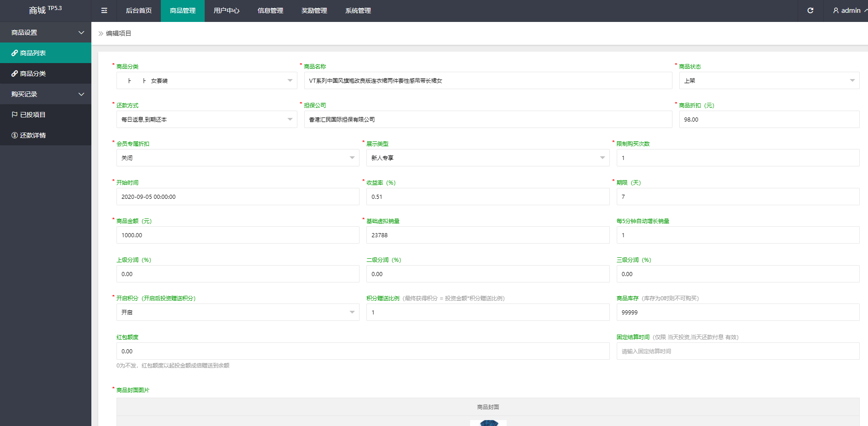Open 后台首页 from the top navigation
Image resolution: width=868 pixels, height=426 pixels.
tap(138, 11)
